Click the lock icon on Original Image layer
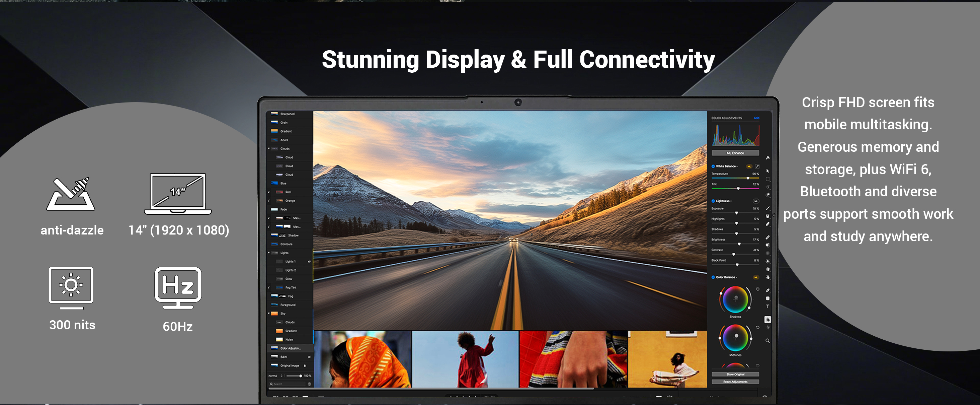 (x=305, y=365)
